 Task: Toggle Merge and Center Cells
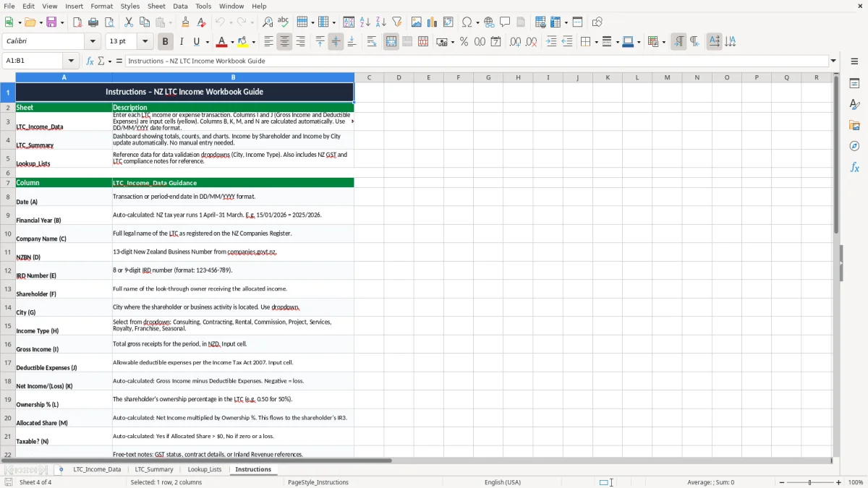[x=391, y=42]
